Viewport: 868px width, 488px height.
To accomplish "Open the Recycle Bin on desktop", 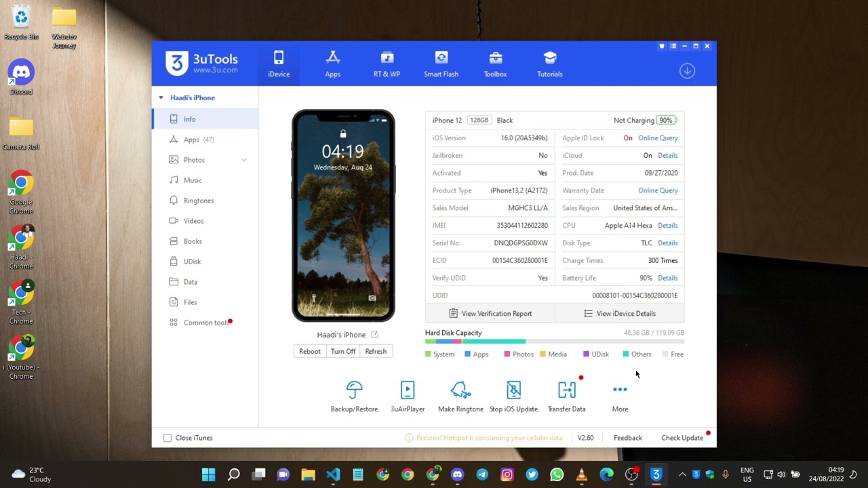I will coord(21,22).
